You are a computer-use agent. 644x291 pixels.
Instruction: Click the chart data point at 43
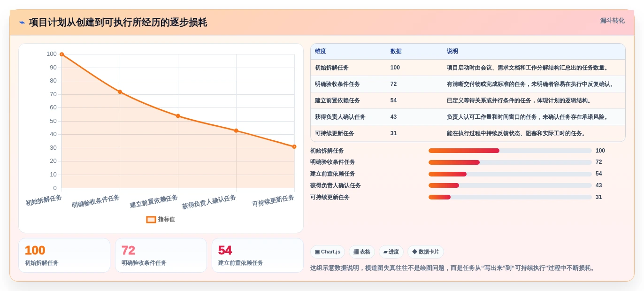(236, 130)
